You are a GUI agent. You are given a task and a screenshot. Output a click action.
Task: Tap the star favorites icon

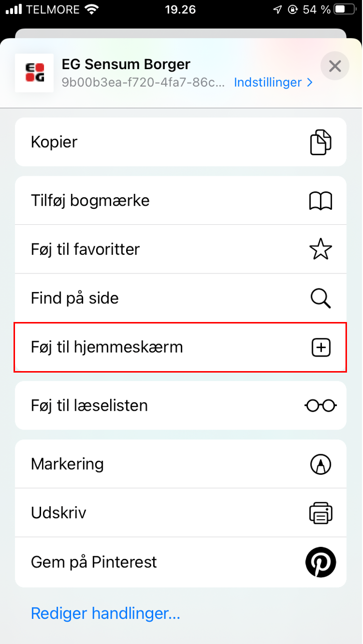[x=320, y=249]
